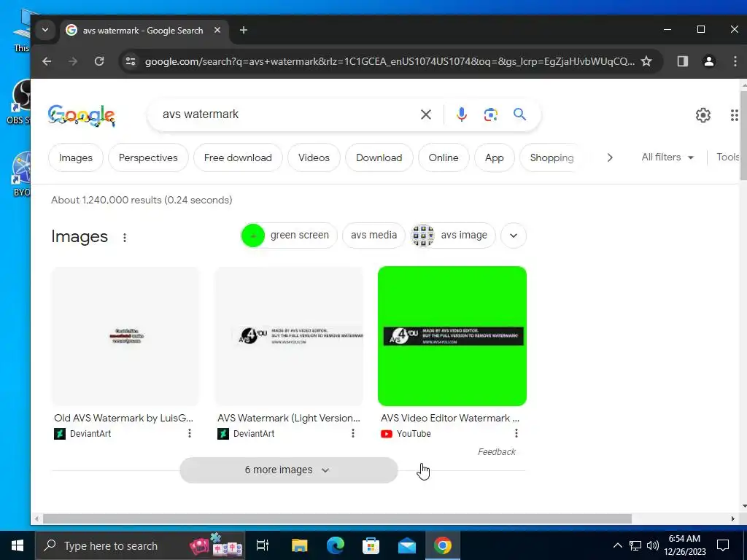The image size is (747, 560).
Task: Open options for Light Version result
Action: coord(352,433)
